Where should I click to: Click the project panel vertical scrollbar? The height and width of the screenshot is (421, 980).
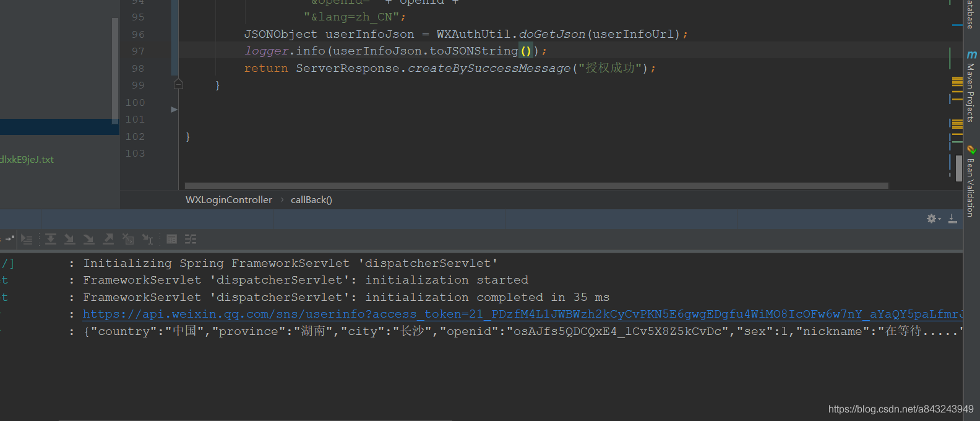[x=115, y=71]
